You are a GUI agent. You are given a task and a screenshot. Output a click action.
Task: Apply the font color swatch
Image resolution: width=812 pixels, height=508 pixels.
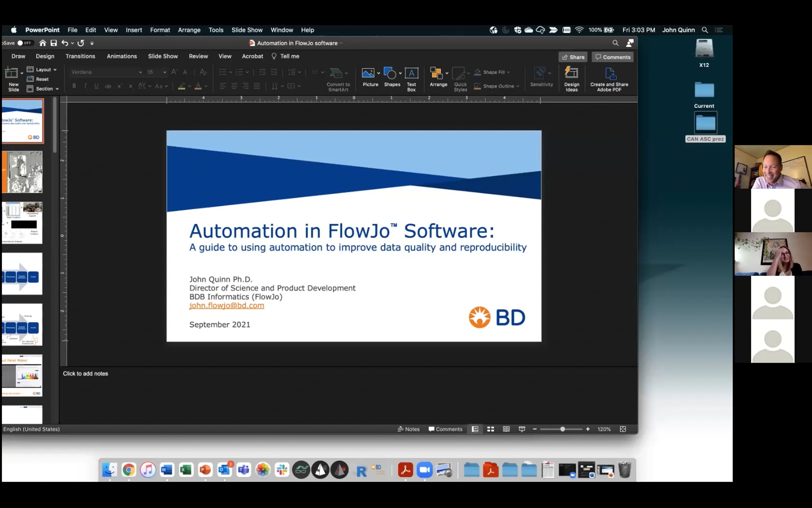click(198, 86)
